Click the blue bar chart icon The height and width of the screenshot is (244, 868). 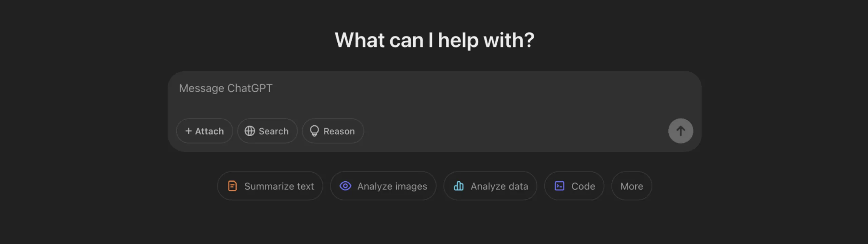pos(458,186)
